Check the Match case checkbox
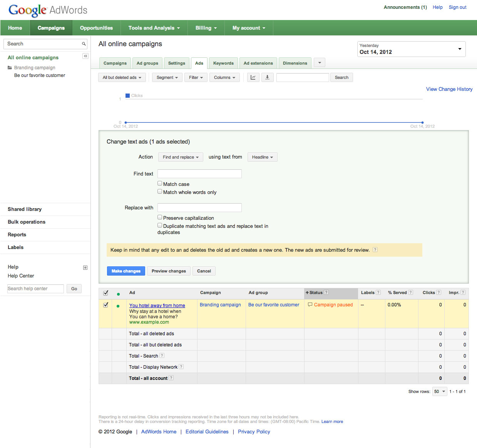 coord(160,183)
